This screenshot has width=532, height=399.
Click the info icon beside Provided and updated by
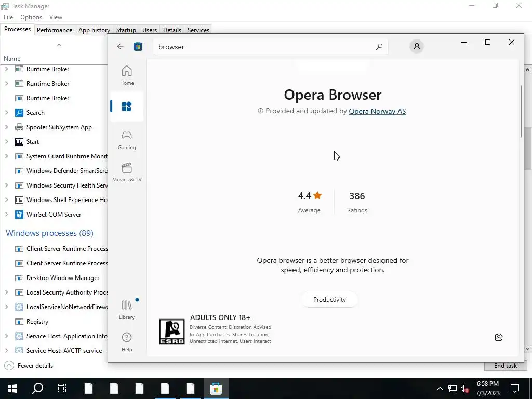click(x=260, y=111)
